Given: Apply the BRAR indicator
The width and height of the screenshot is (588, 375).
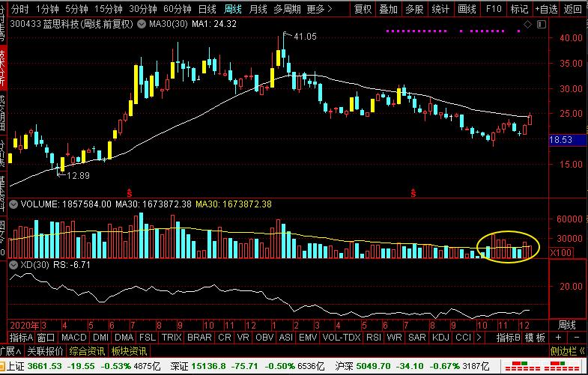Looking at the screenshot, I should pos(199,338).
